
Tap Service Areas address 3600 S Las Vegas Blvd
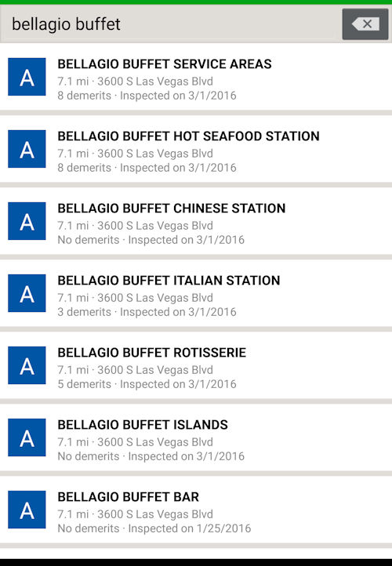155,82
